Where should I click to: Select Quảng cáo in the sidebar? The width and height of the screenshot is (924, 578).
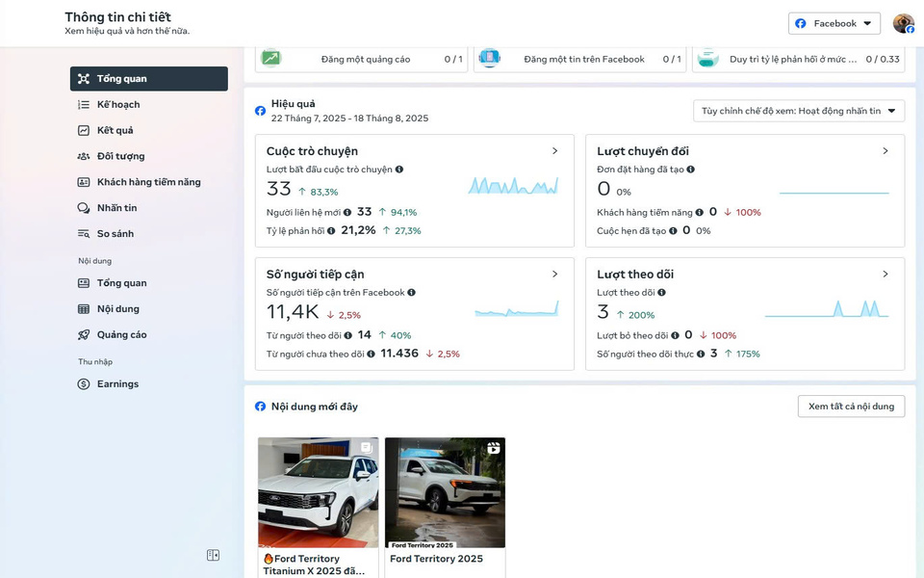click(x=121, y=335)
